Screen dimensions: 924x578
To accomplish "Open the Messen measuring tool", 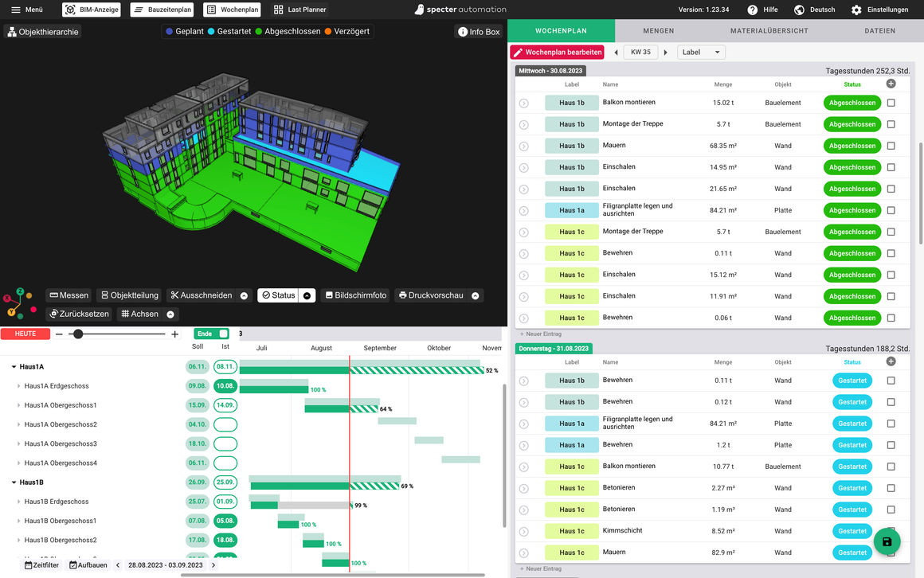I will click(69, 295).
